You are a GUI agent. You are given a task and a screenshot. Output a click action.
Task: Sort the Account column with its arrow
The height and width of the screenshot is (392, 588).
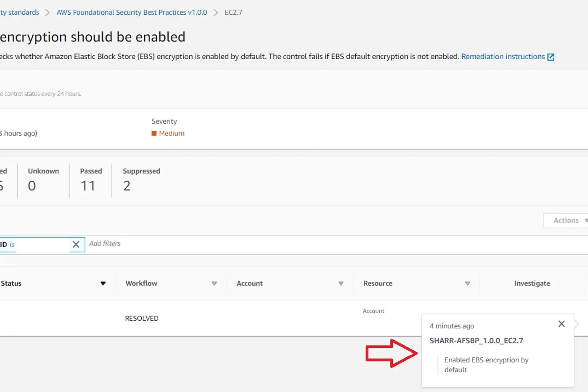(x=341, y=283)
